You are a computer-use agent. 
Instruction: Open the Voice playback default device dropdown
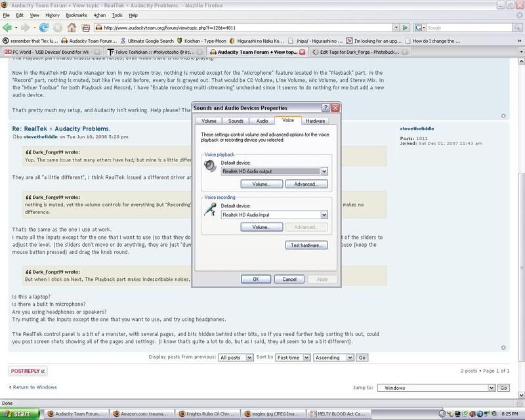(324, 171)
